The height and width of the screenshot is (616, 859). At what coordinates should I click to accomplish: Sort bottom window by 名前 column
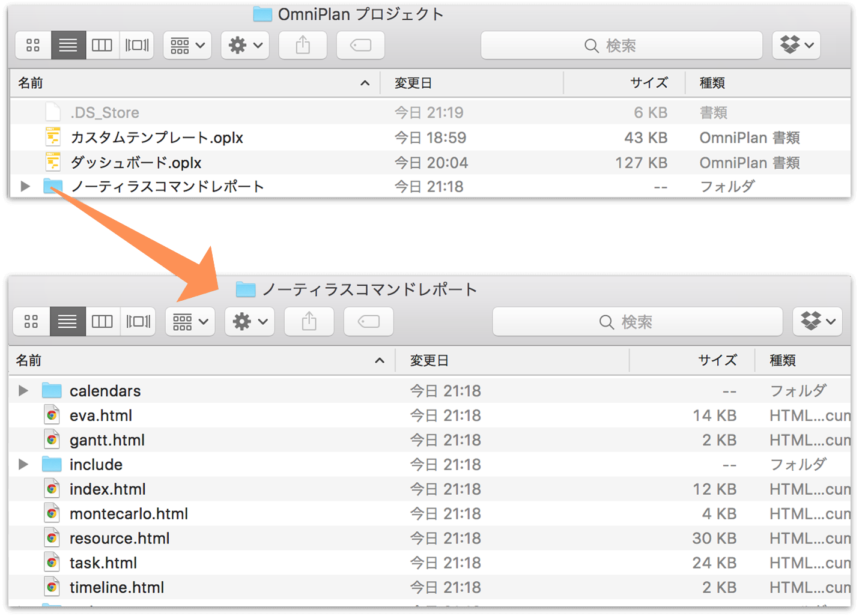202,360
